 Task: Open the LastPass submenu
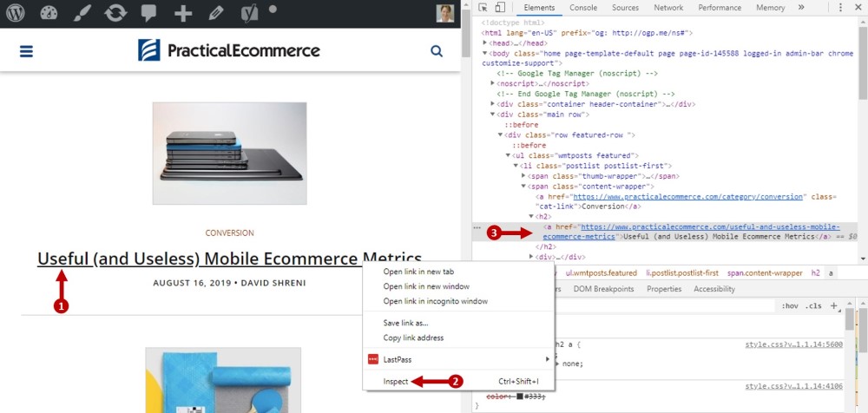pos(459,359)
